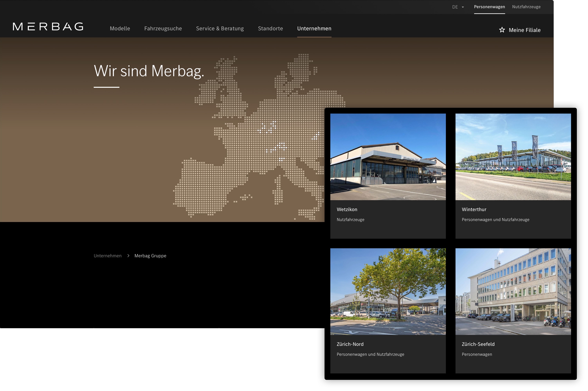Screen dimensions: 588x391
Task: Click the star icon next to Meine Filiale
Action: click(x=502, y=30)
